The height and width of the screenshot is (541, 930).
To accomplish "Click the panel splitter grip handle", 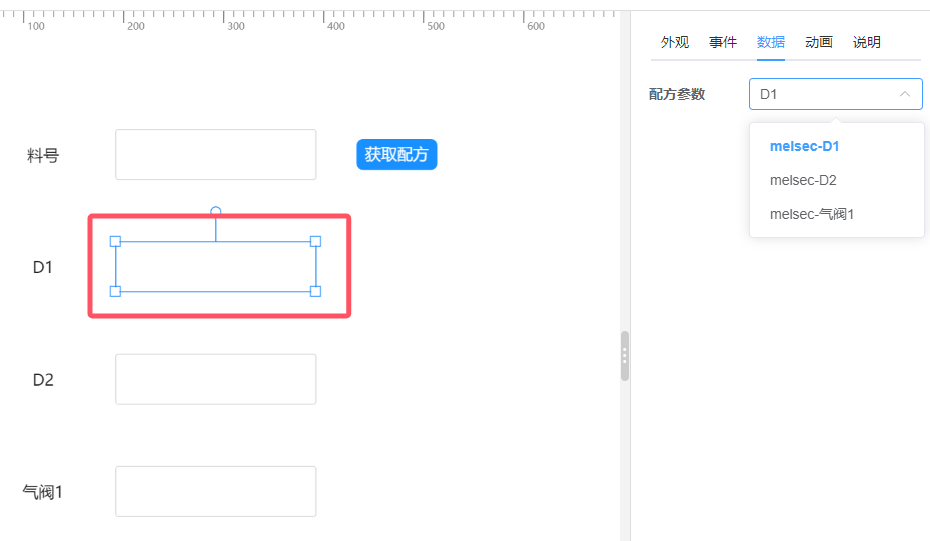I will click(625, 356).
